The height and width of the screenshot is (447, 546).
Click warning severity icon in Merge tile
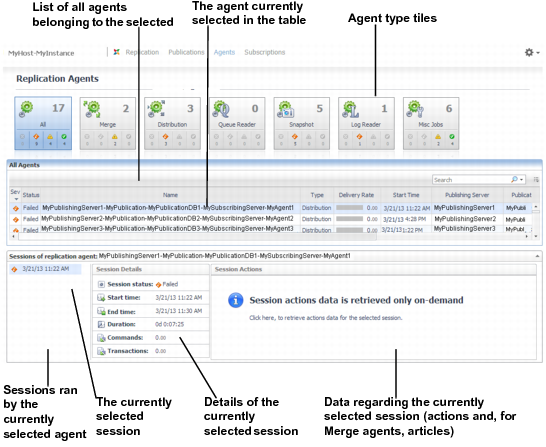point(115,137)
